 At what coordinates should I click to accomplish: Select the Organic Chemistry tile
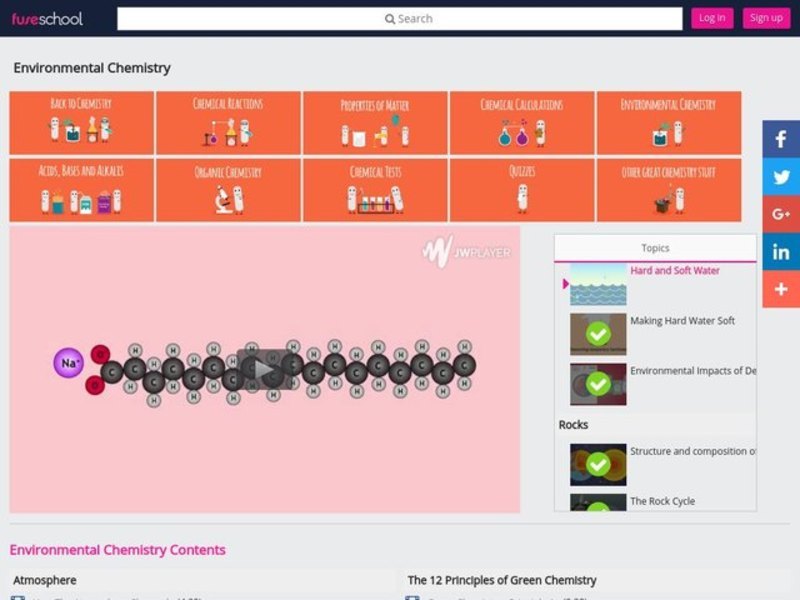tap(228, 190)
